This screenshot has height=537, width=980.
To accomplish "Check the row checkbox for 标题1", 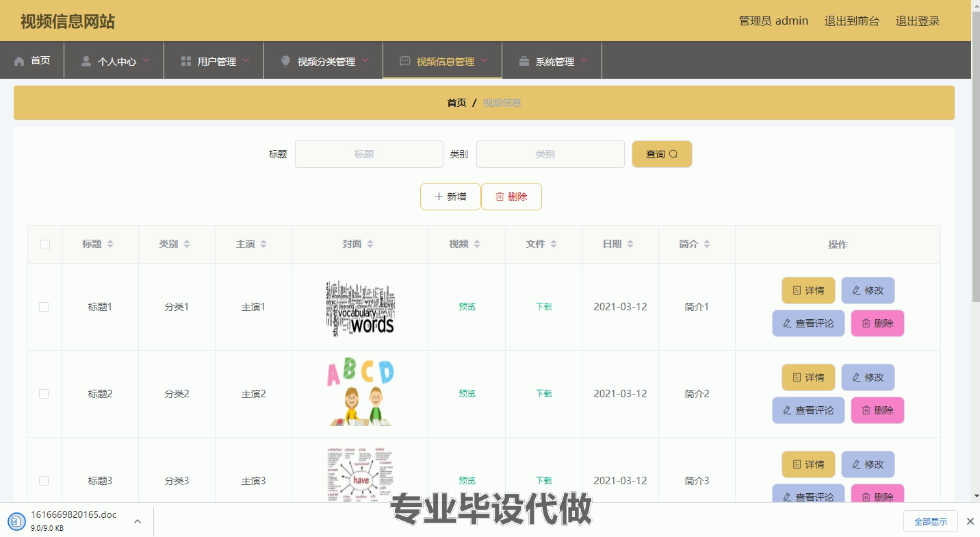I will point(44,307).
